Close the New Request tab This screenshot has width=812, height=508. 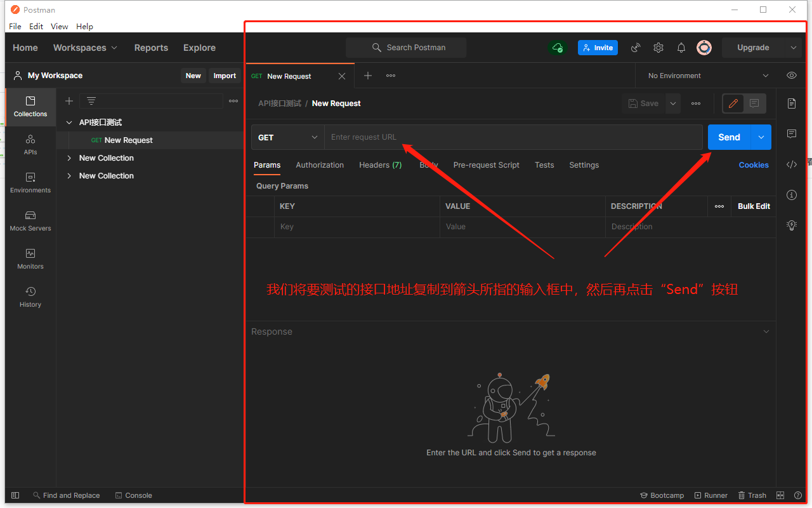(342, 76)
